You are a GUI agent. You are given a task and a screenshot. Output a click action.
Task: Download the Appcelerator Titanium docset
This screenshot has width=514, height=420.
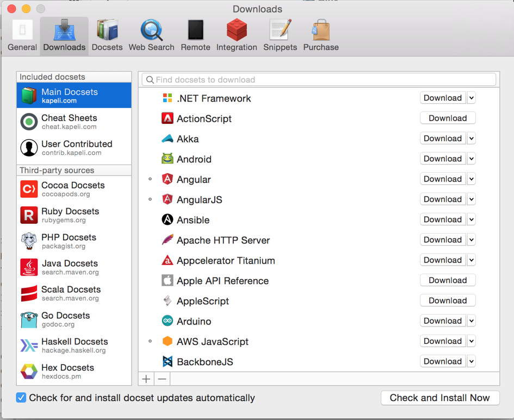[443, 260]
